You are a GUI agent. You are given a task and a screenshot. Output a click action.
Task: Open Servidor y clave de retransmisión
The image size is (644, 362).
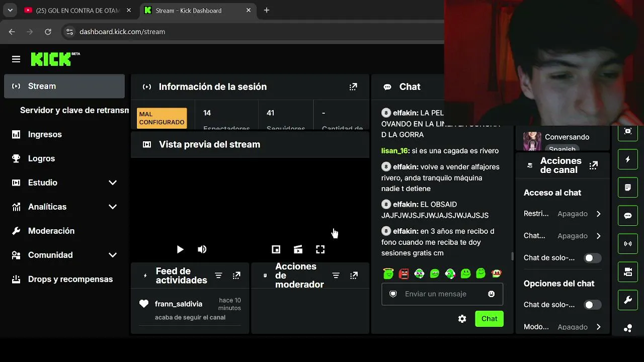click(74, 110)
